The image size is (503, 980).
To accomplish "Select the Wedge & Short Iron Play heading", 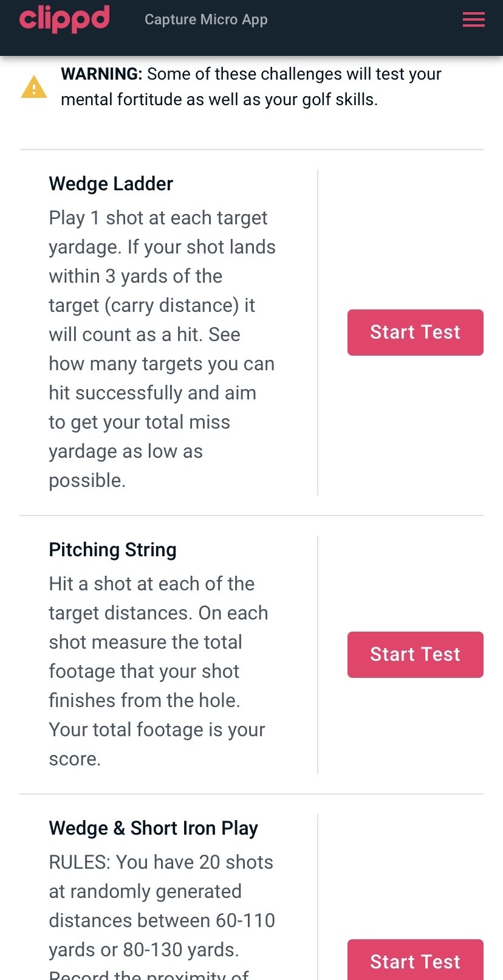I will [153, 828].
